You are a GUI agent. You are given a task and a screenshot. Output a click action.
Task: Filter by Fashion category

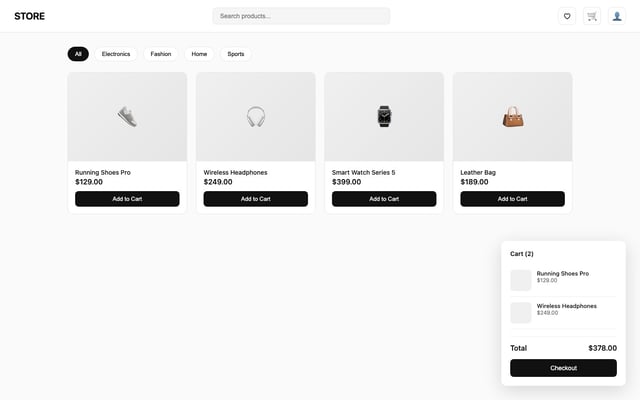click(x=161, y=54)
